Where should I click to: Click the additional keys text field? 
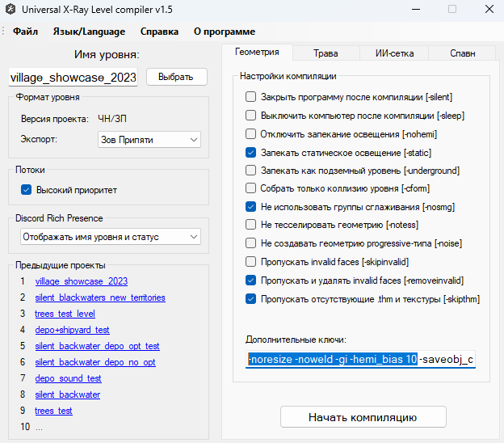click(361, 358)
